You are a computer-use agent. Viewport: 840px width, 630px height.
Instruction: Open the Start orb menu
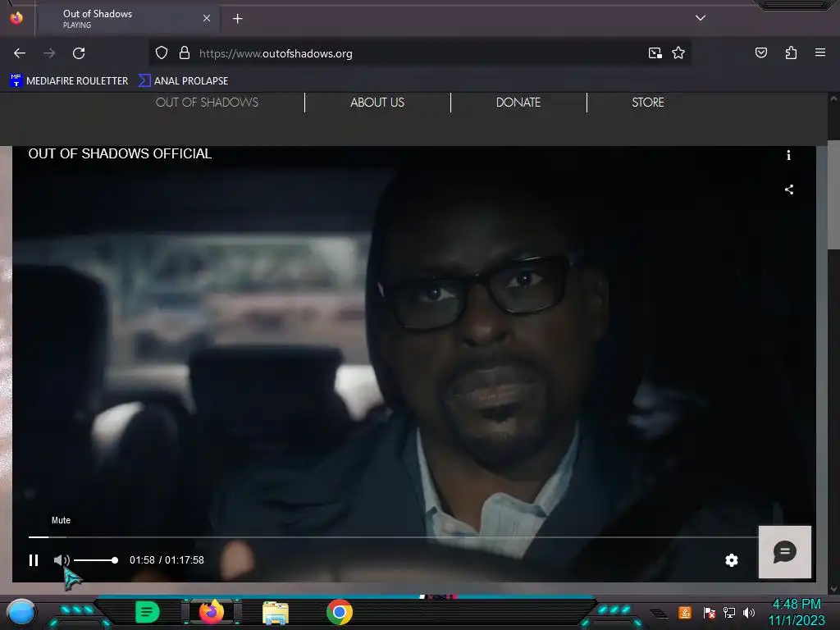[x=21, y=613]
